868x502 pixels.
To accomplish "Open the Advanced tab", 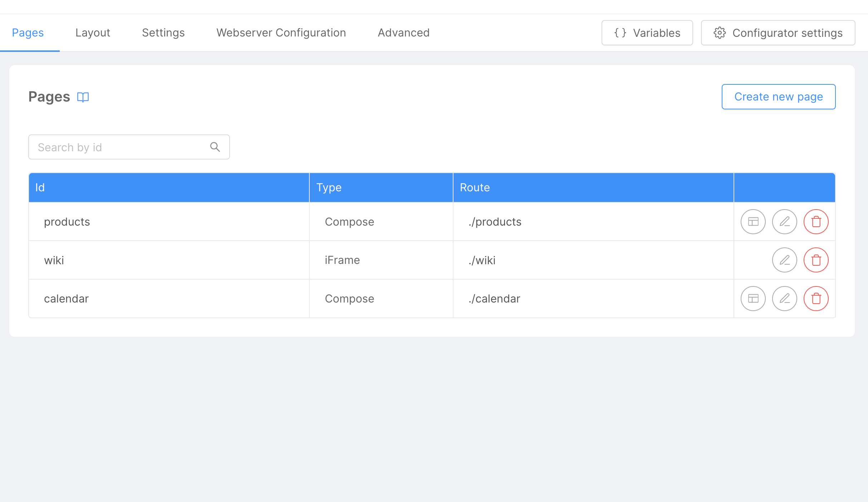I will (x=403, y=33).
